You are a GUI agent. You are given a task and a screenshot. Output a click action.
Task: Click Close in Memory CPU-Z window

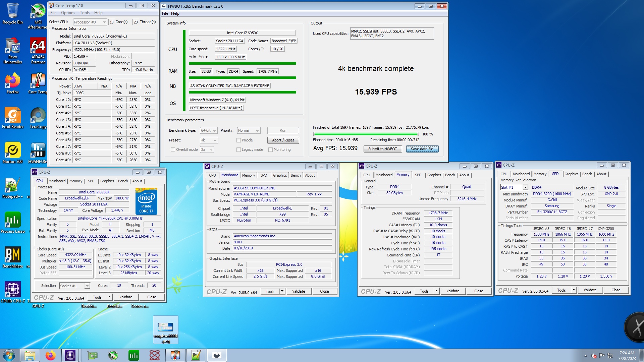[x=479, y=291]
